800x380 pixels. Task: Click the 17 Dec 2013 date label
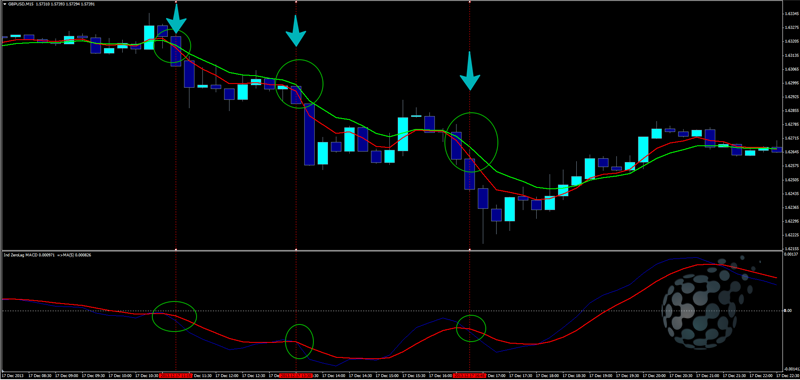pos(13,375)
